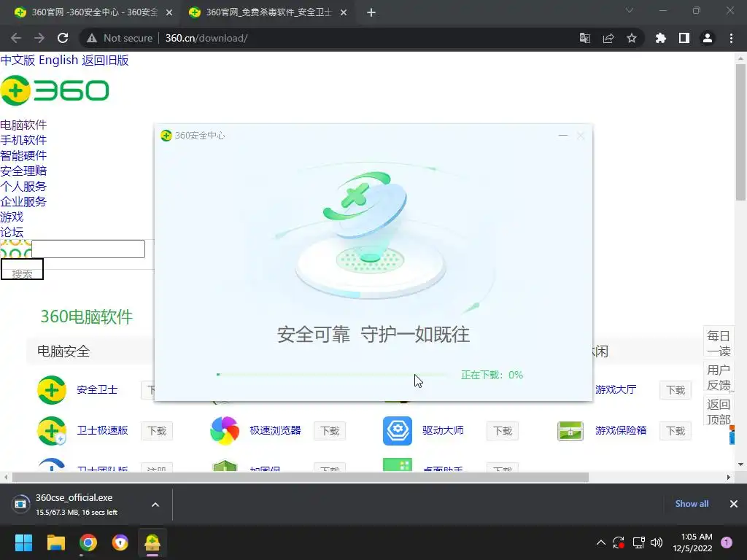
Task: Click 返回旧版 link
Action: [x=105, y=60]
